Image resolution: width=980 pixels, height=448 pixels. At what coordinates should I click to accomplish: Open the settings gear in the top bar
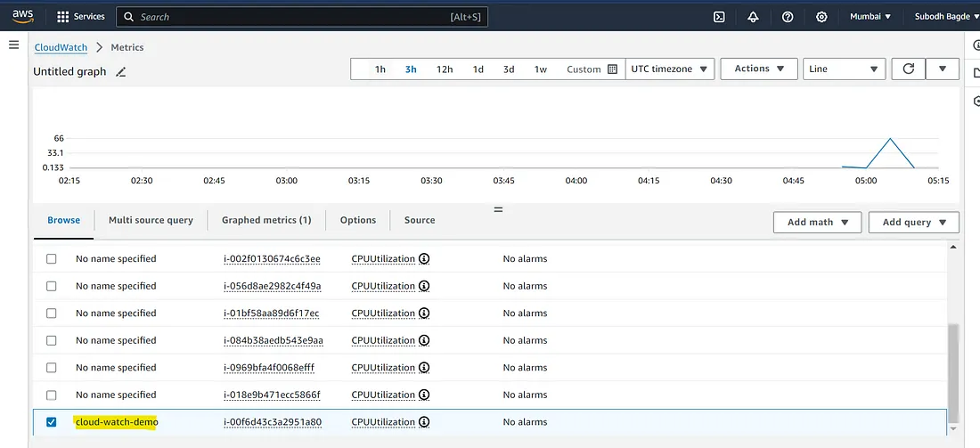point(822,17)
